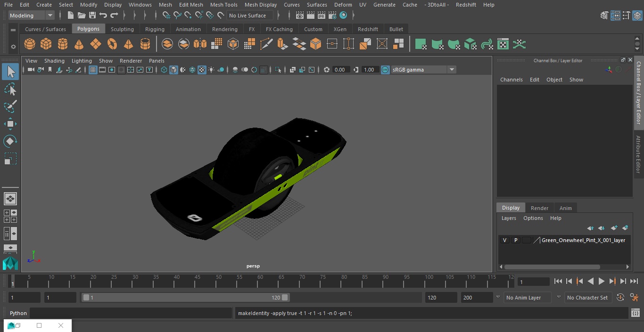Click the Mirror geometry shelf icon
The height and width of the screenshot is (332, 644).
pos(200,44)
